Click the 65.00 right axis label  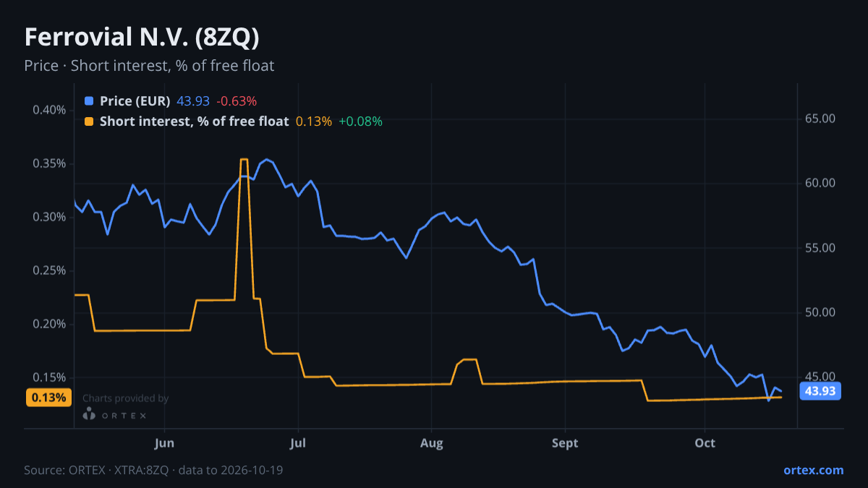pyautogui.click(x=820, y=119)
